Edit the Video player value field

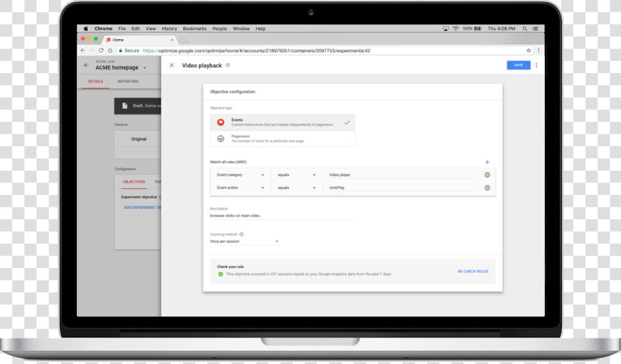point(404,175)
